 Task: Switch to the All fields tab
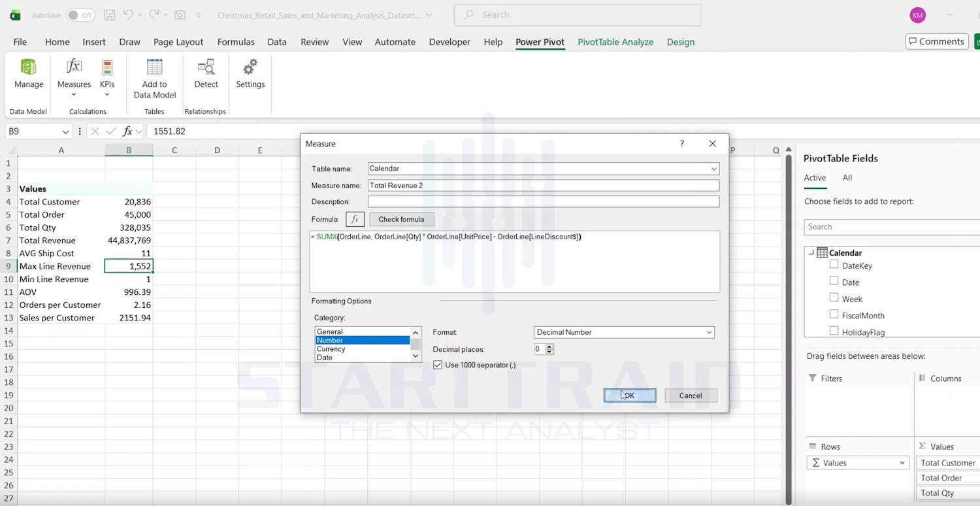[847, 178]
